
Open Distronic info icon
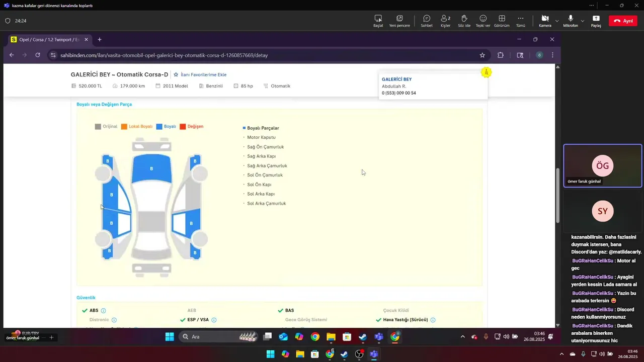(x=114, y=320)
